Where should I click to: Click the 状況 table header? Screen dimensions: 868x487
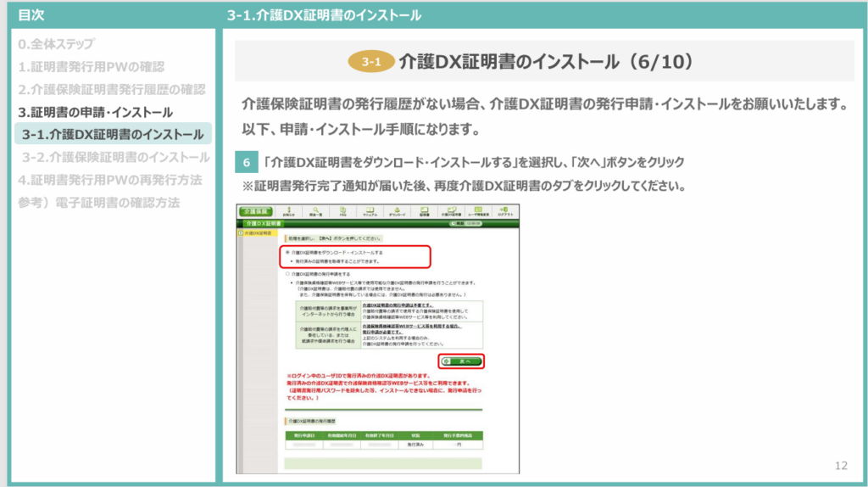pyautogui.click(x=415, y=435)
